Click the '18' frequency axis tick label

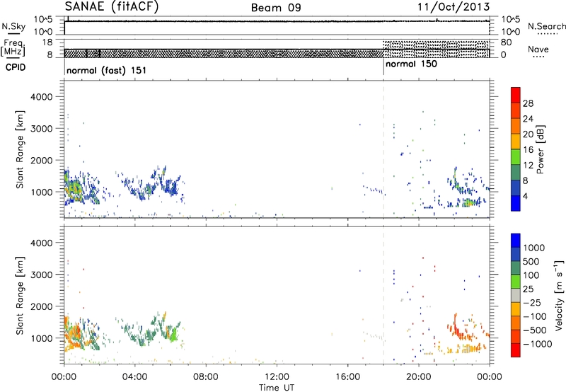tap(47, 42)
